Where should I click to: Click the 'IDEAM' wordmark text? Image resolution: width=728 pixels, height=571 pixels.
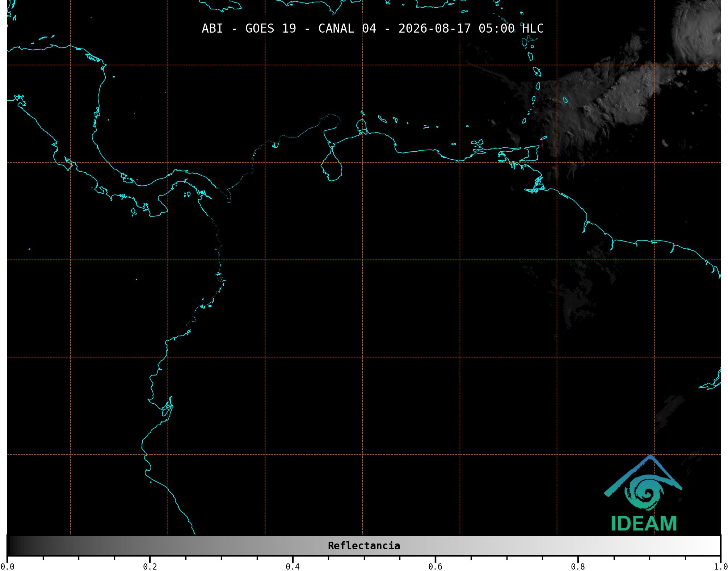tap(644, 524)
